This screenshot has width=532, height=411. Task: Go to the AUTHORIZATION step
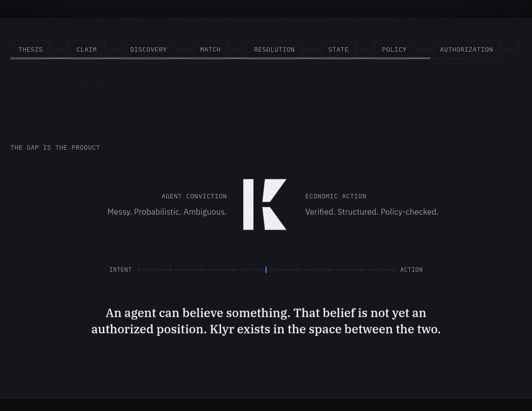(x=466, y=49)
